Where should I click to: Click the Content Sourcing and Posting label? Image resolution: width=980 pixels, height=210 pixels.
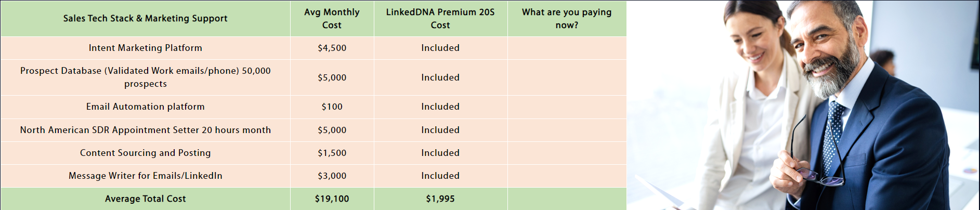tap(145, 153)
